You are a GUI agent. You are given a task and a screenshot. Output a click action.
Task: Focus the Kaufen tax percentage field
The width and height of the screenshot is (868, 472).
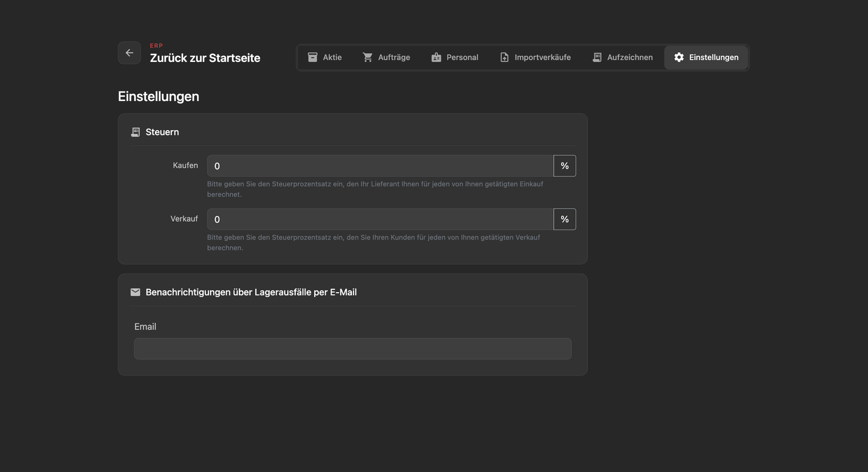380,166
